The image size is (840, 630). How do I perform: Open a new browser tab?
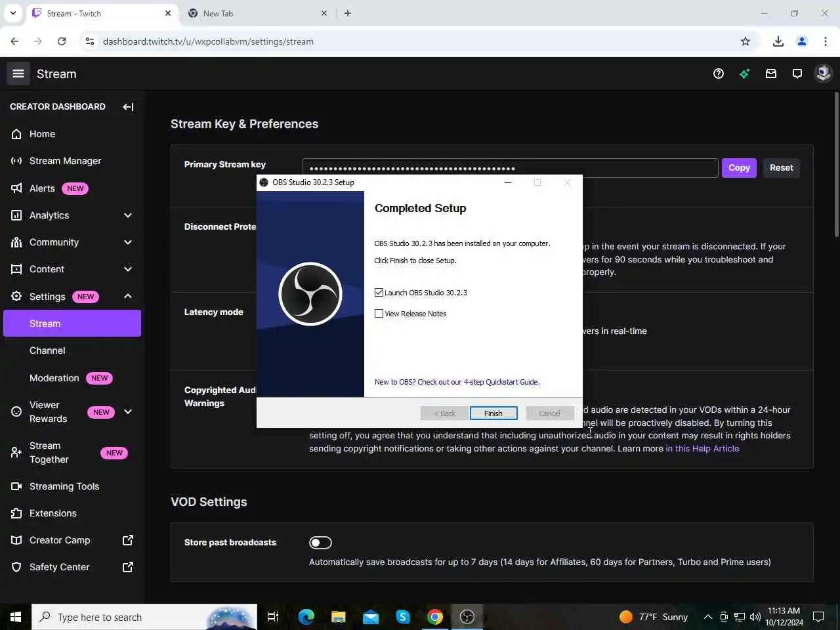tap(348, 13)
